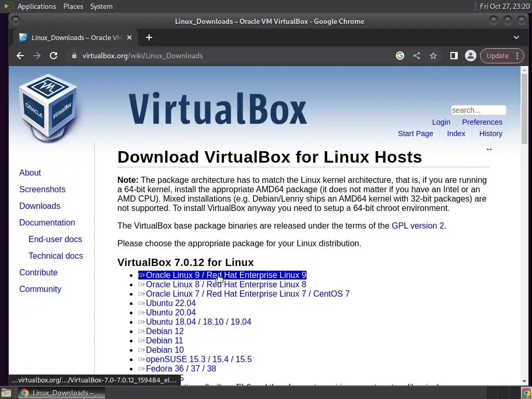Image resolution: width=532 pixels, height=399 pixels.
Task: Open Contribute in the sidebar
Action: point(38,272)
